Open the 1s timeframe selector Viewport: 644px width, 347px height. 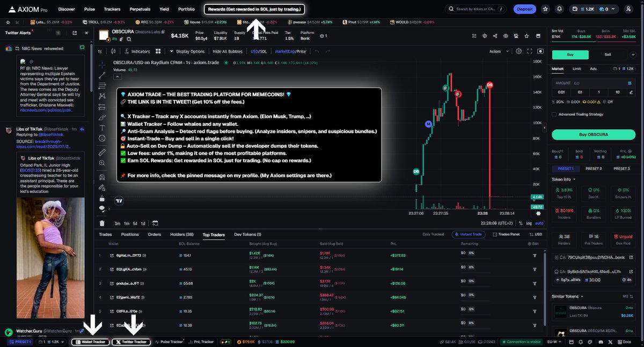coord(100,52)
